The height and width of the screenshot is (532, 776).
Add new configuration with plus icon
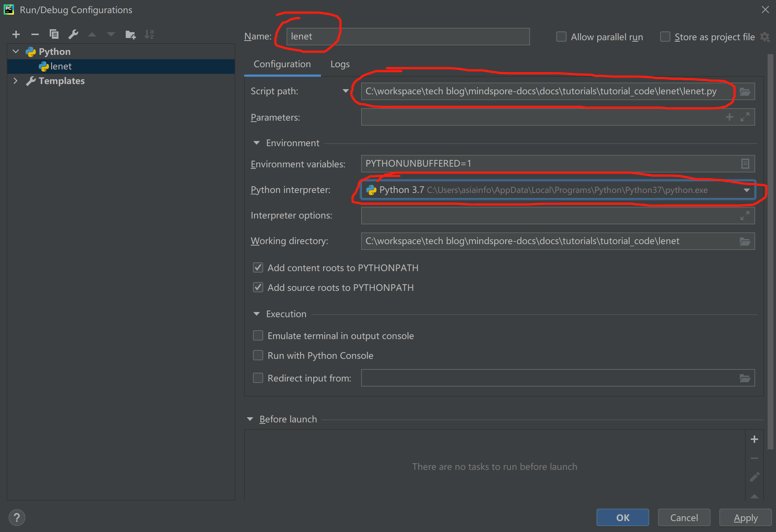point(16,34)
